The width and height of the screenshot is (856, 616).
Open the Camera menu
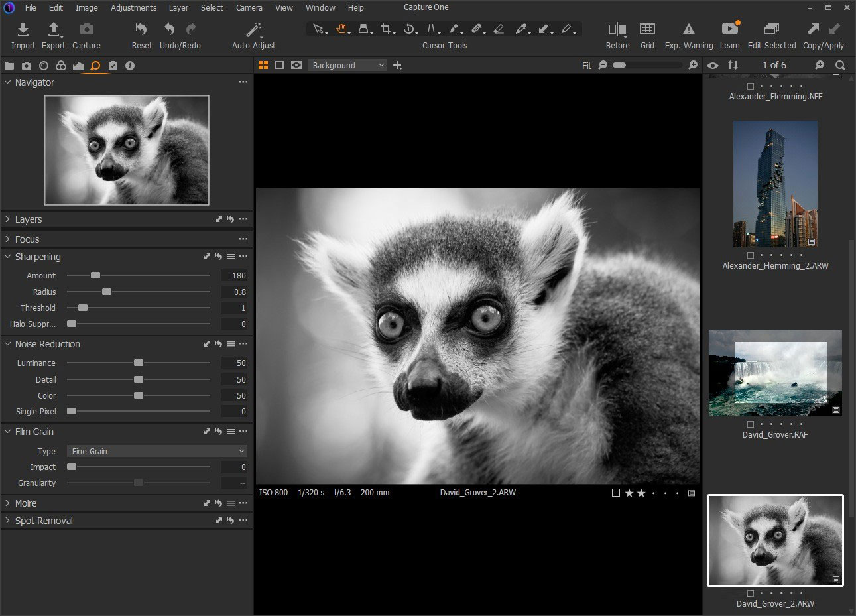pos(249,7)
